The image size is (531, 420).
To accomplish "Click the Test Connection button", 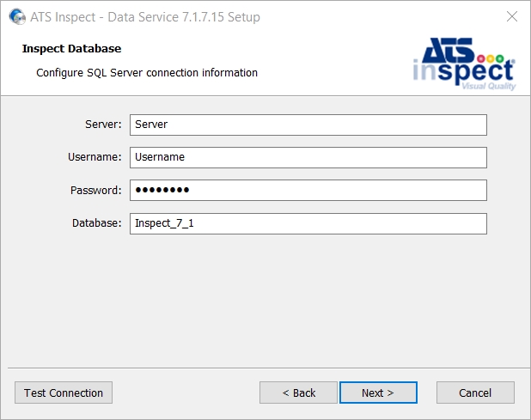I will click(x=64, y=393).
